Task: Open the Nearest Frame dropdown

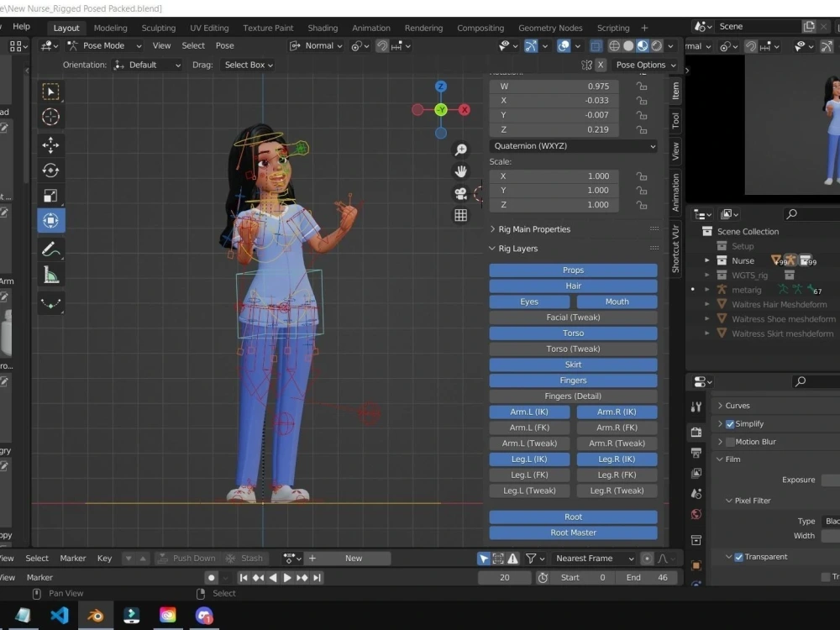Action: coord(594,559)
